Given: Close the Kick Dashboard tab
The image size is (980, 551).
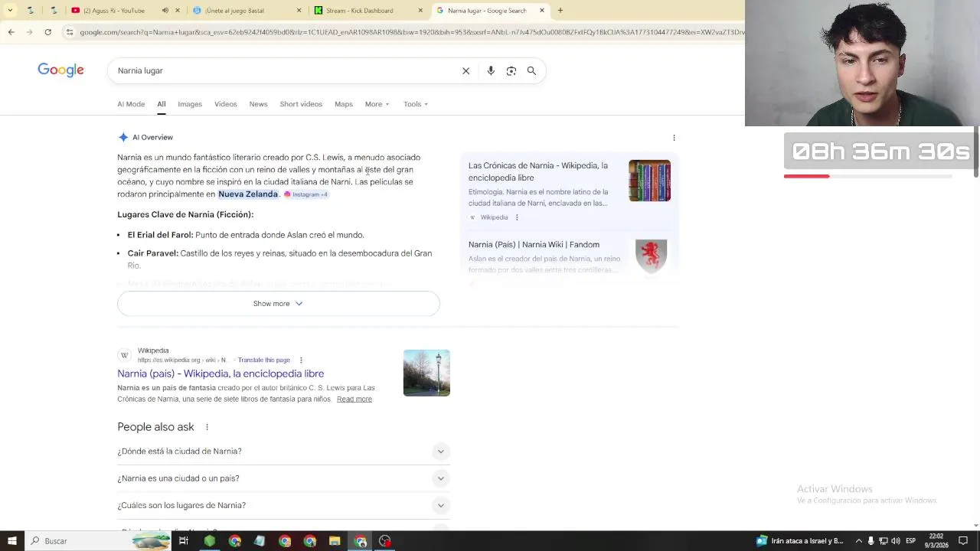Looking at the screenshot, I should (420, 11).
